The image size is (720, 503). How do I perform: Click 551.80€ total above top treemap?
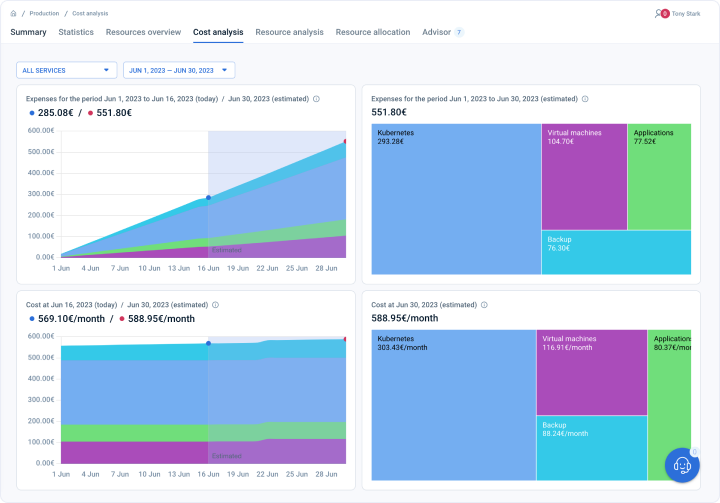pos(389,112)
